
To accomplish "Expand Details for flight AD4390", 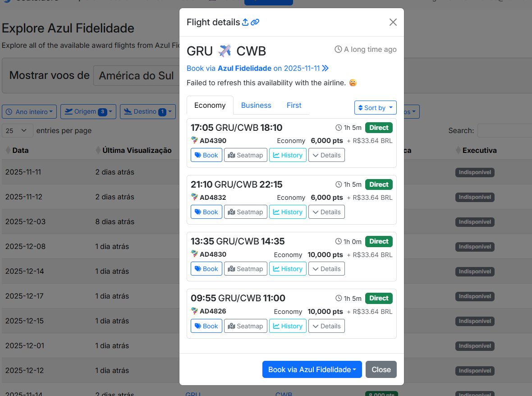I will tap(326, 155).
